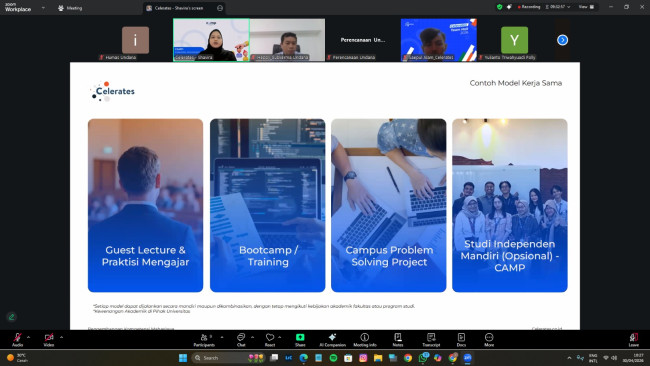Select Celerates - Shavira video tile

click(x=211, y=40)
